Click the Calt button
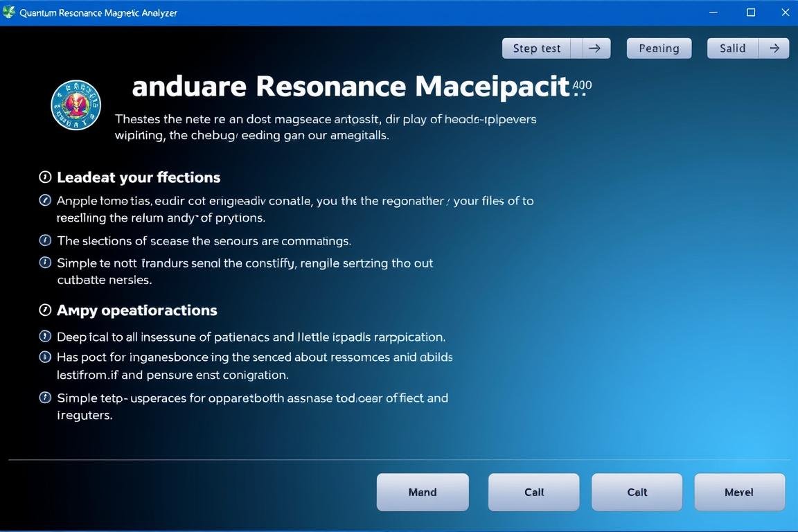The height and width of the screenshot is (532, 798). 637,493
